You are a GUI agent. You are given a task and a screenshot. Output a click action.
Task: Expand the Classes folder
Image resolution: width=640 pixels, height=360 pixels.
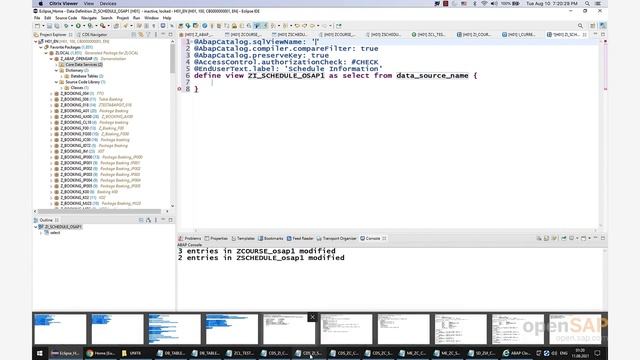click(x=62, y=88)
